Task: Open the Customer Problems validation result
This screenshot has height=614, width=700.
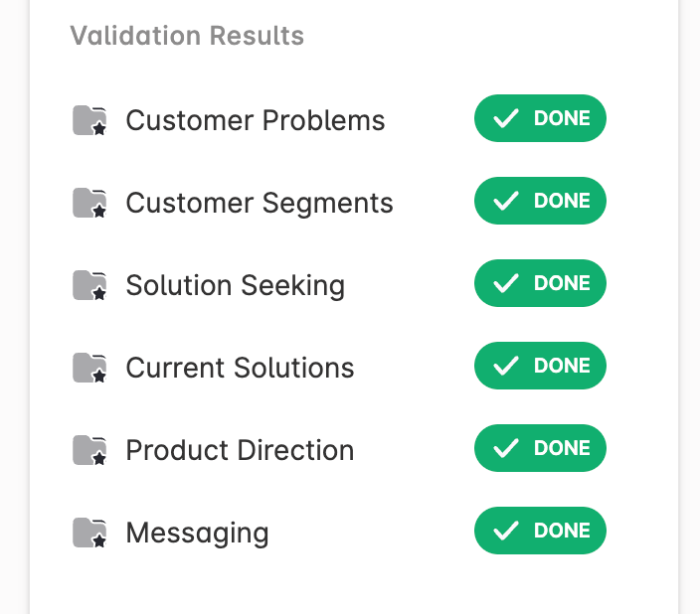Action: click(x=255, y=121)
